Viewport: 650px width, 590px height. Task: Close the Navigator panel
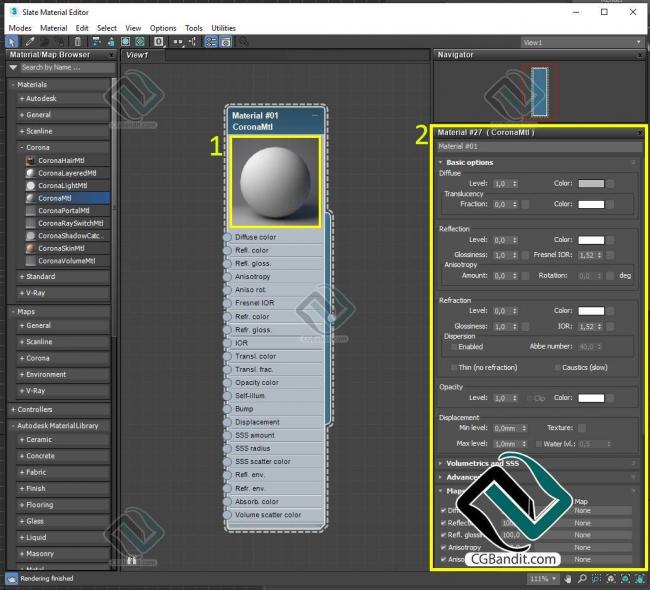click(x=640, y=55)
